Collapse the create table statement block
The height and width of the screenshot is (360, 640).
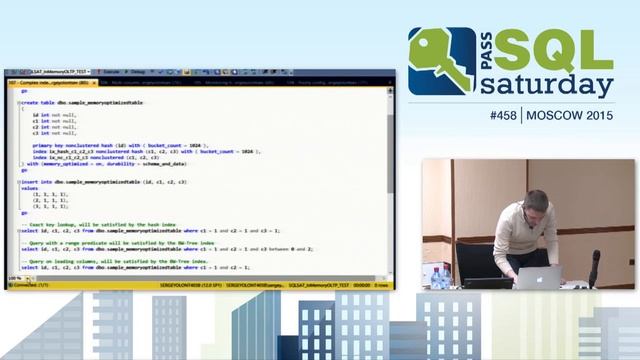click(19, 103)
